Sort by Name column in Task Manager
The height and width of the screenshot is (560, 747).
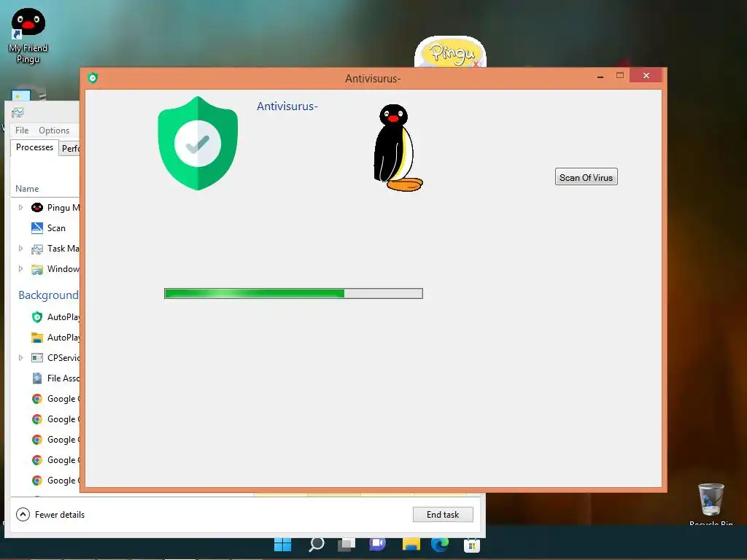27,189
